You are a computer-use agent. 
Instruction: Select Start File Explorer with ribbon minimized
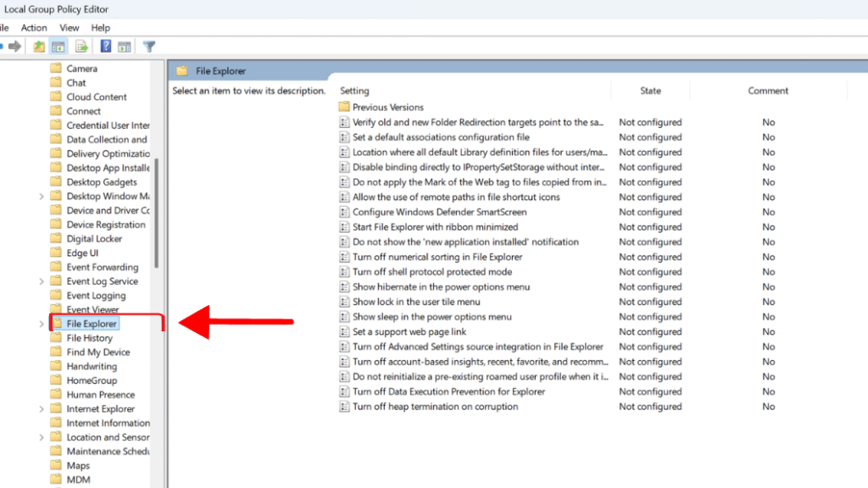435,227
